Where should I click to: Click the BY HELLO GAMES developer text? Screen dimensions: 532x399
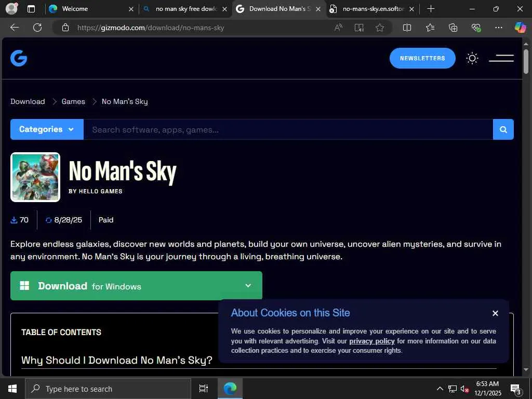coord(96,191)
